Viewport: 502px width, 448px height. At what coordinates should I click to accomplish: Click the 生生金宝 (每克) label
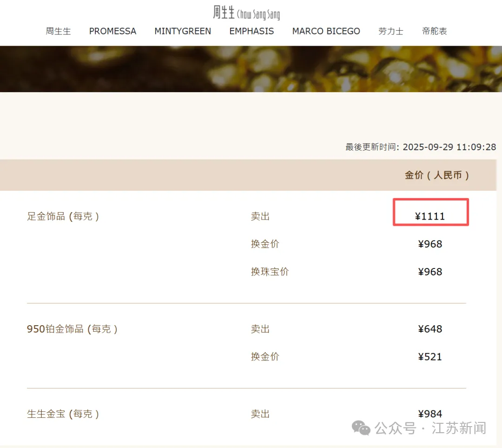coord(63,414)
